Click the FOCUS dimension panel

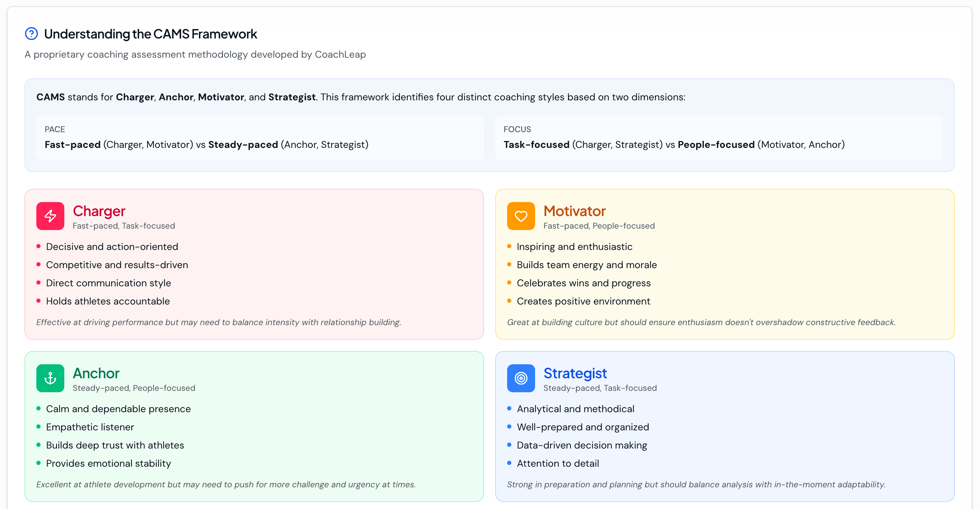(x=719, y=138)
